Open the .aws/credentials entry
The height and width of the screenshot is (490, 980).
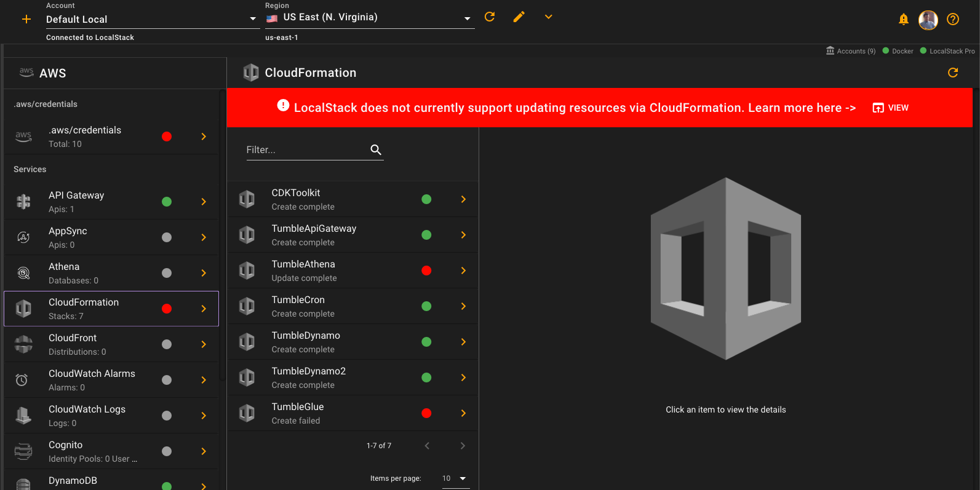pyautogui.click(x=111, y=136)
